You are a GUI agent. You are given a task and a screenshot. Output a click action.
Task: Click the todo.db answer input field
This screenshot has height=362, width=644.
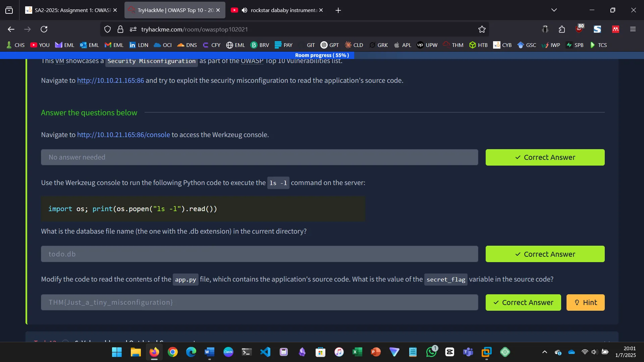(x=259, y=254)
